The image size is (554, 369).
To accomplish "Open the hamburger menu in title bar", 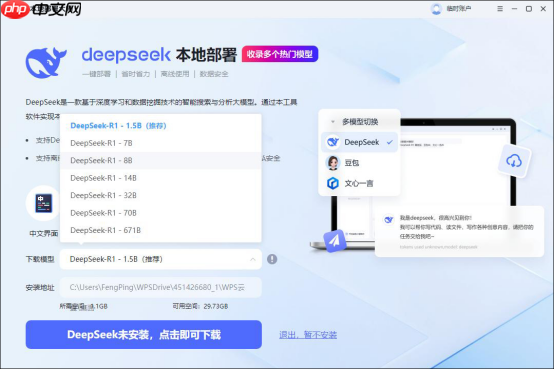I will 500,8.
